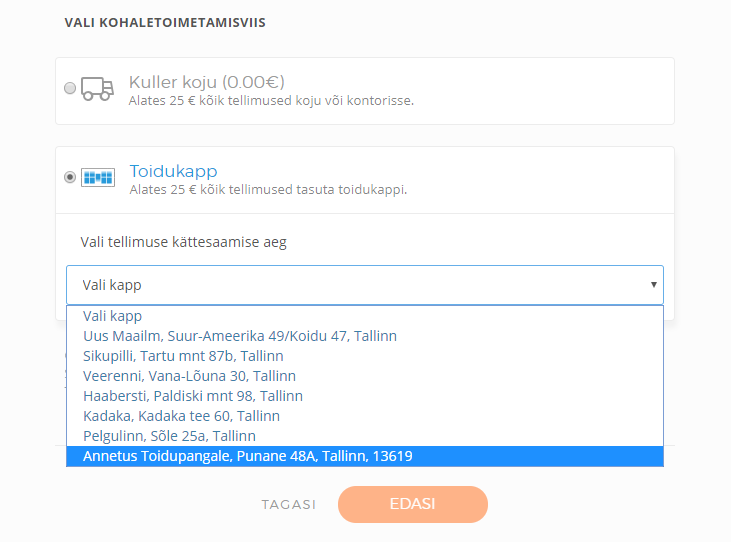Open the Vali kapp select box
The image size is (731, 542).
point(365,285)
